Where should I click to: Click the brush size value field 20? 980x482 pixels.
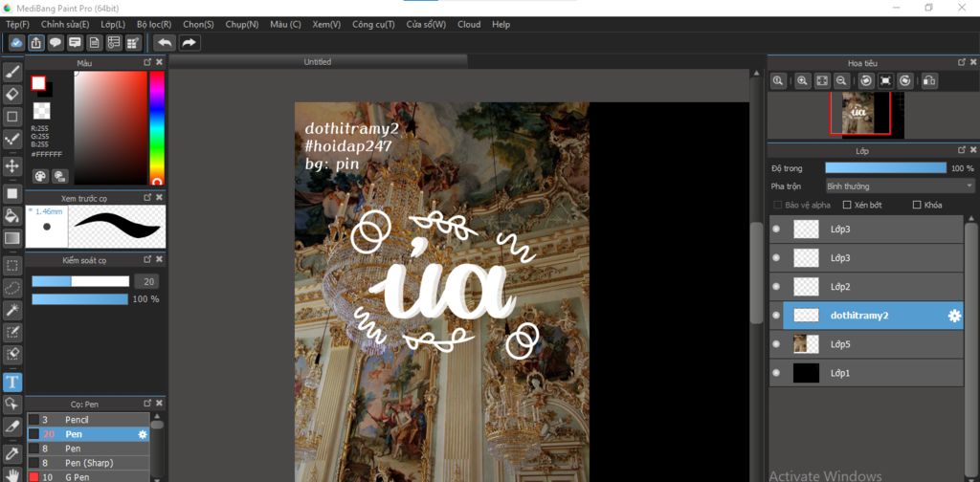tap(148, 281)
